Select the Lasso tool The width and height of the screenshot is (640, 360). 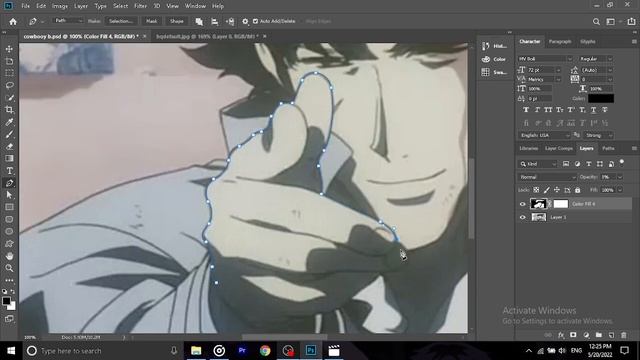point(9,85)
